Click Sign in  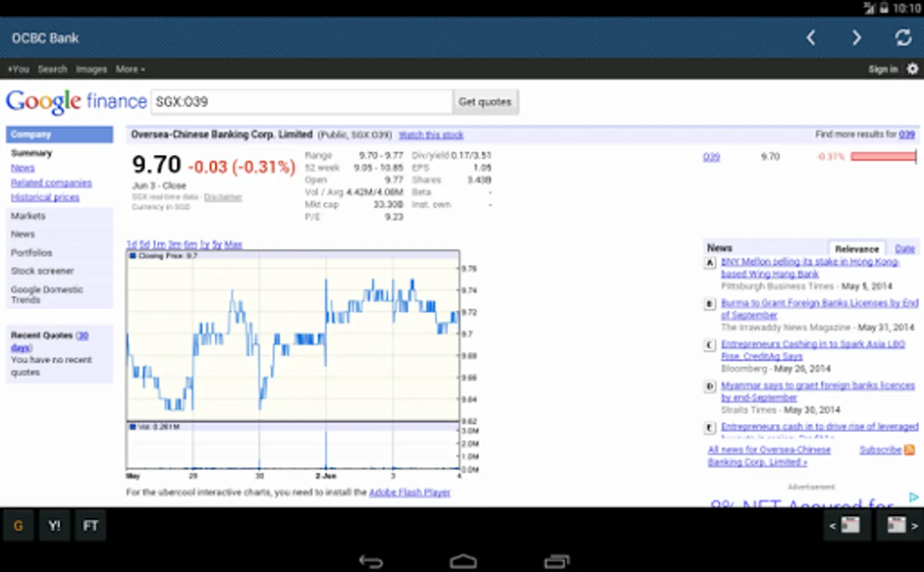[883, 69]
